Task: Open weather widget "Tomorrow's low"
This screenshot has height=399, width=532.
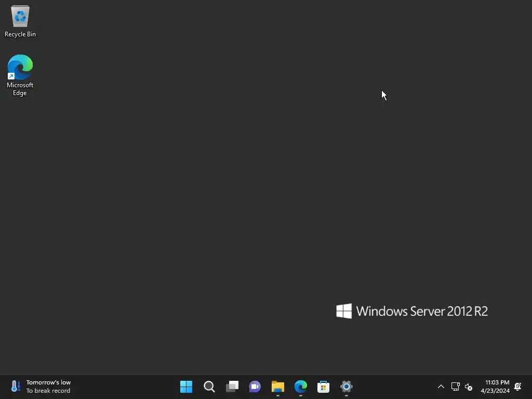Action: (41, 387)
